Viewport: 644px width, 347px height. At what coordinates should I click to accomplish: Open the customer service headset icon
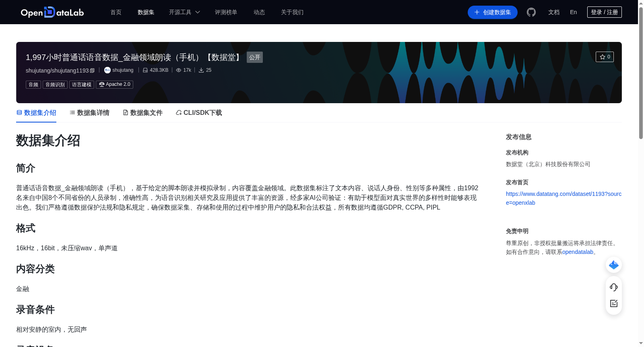click(614, 287)
